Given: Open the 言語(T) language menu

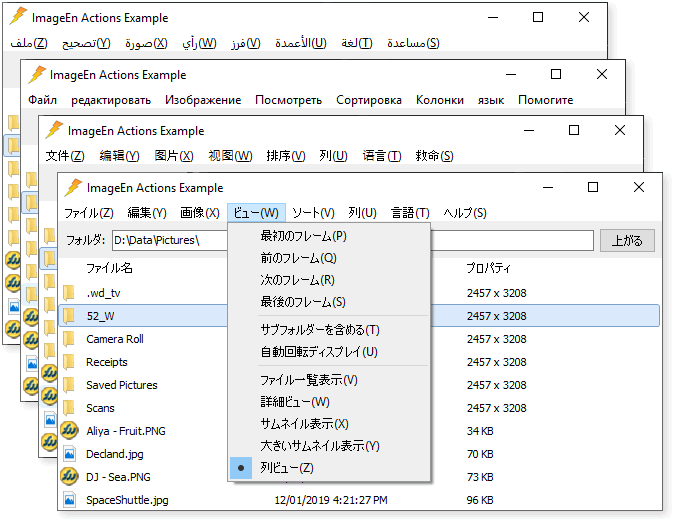Looking at the screenshot, I should (x=410, y=213).
